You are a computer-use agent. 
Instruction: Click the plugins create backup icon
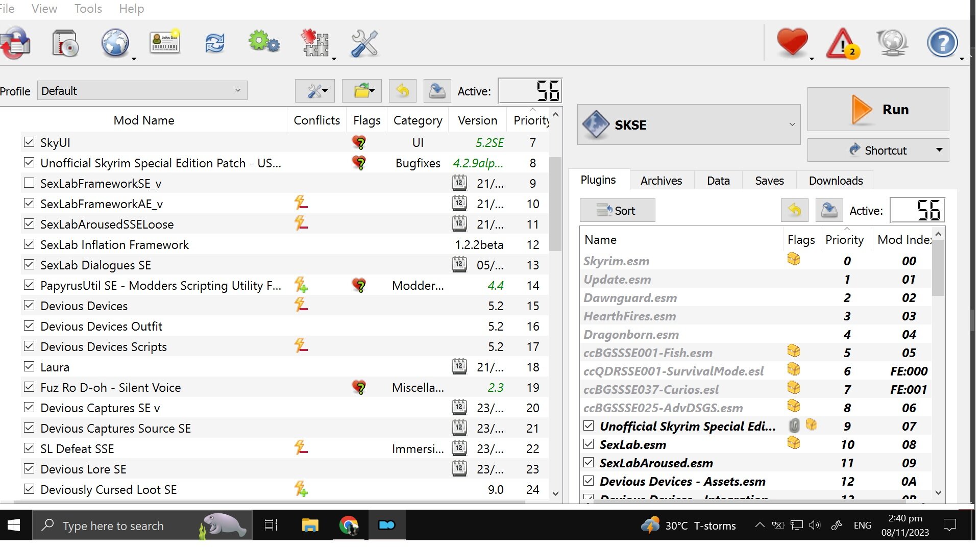pos(829,210)
